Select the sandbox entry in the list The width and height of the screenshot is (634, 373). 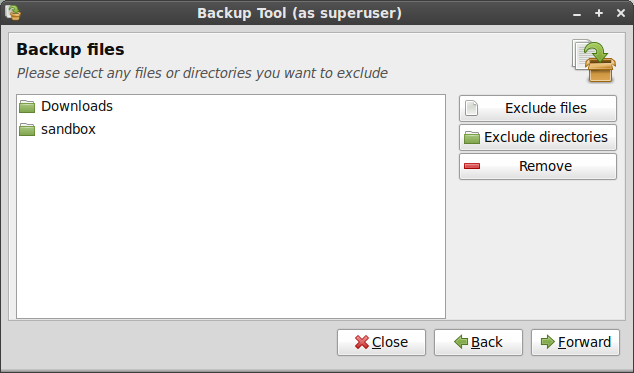pyautogui.click(x=231, y=129)
